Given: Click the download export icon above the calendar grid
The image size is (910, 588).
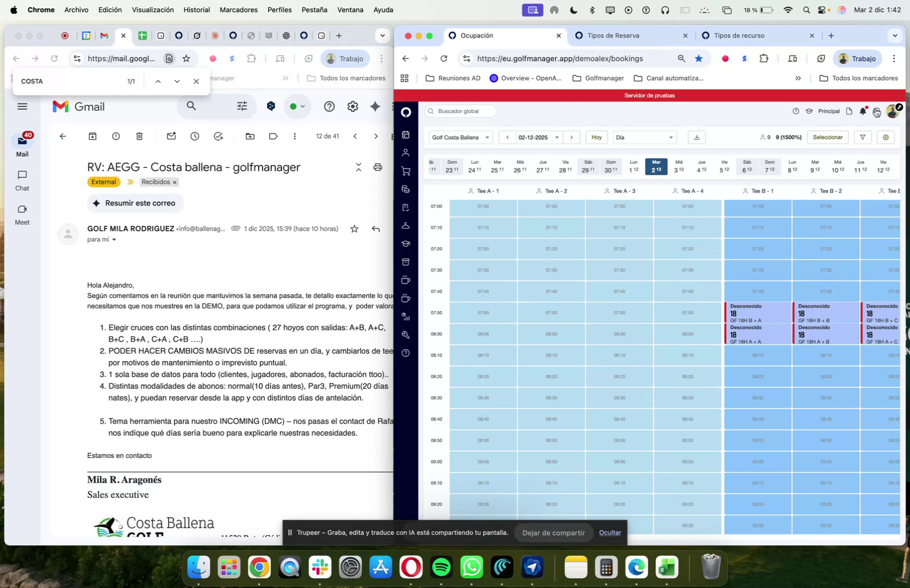Looking at the screenshot, I should tap(696, 137).
